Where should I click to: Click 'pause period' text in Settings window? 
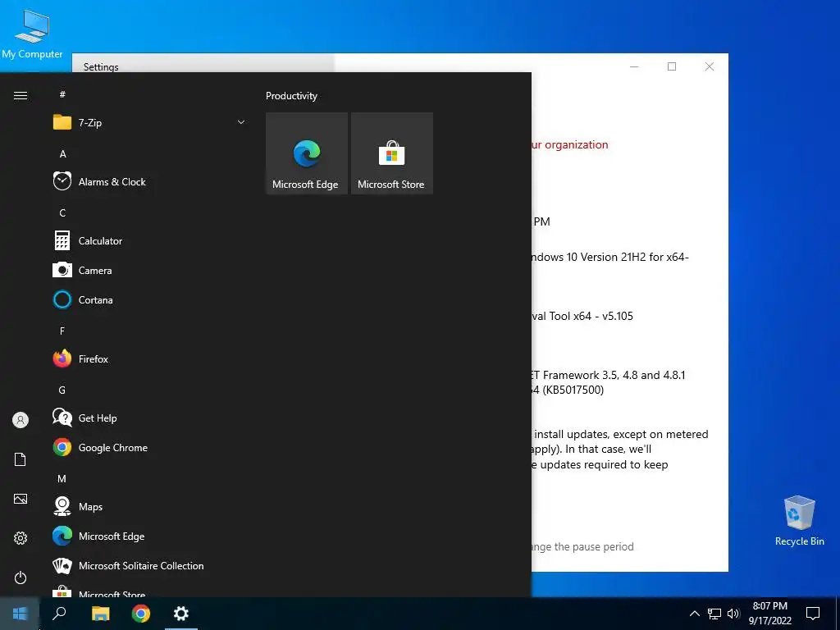coord(603,547)
